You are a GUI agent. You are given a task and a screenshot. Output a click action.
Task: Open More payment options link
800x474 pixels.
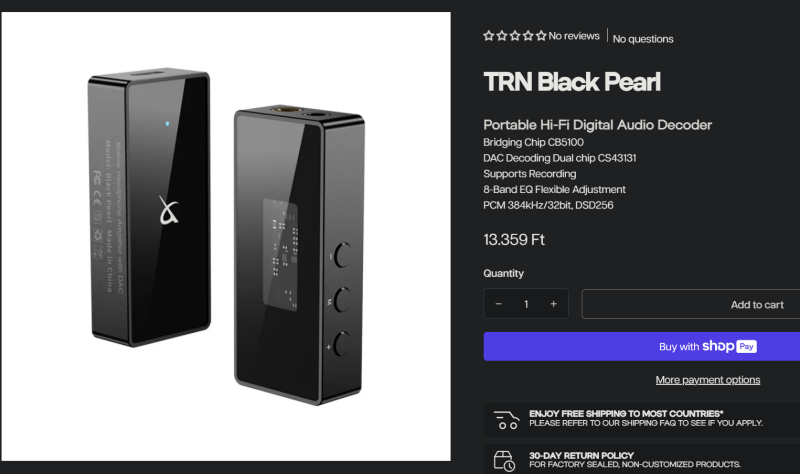[708, 380]
